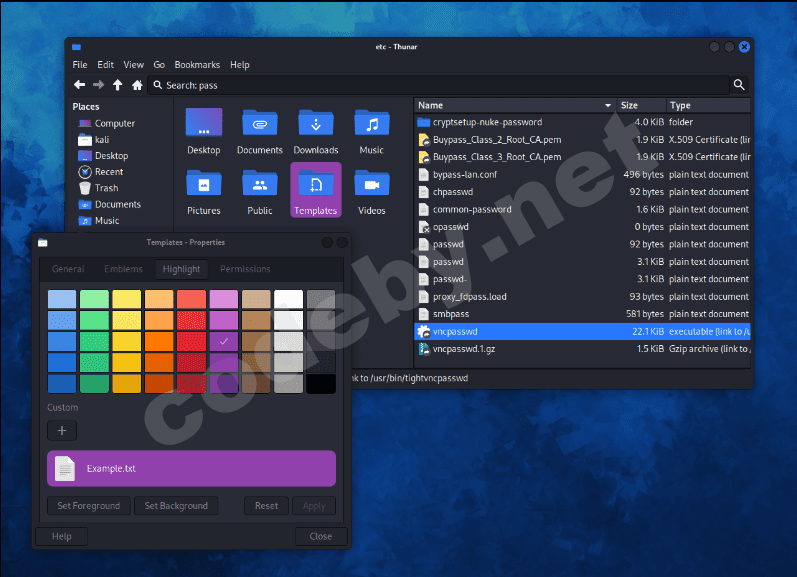The image size is (797, 577).
Task: Open the Bookmarks menu
Action: pos(197,65)
